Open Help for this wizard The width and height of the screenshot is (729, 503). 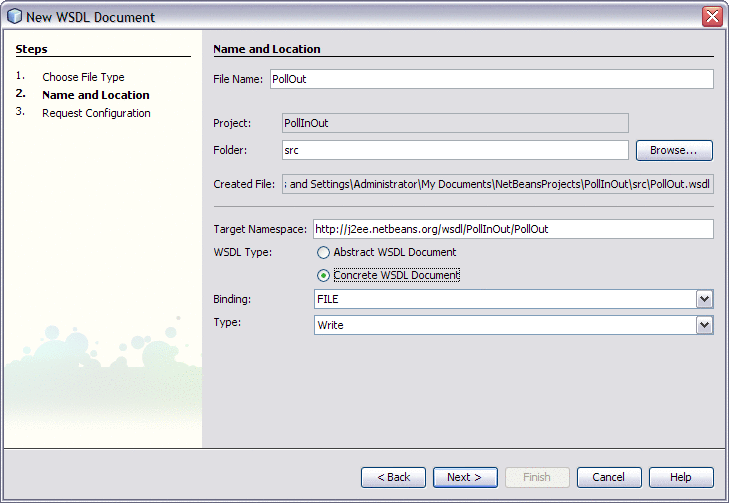pyautogui.click(x=681, y=477)
